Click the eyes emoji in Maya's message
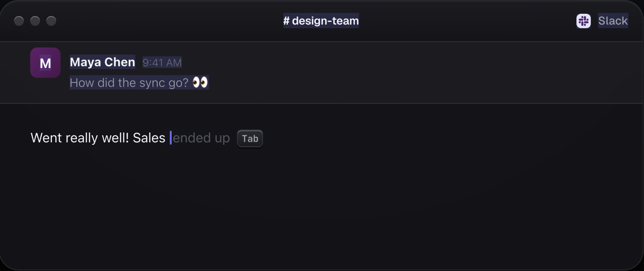The image size is (644, 271). [200, 82]
